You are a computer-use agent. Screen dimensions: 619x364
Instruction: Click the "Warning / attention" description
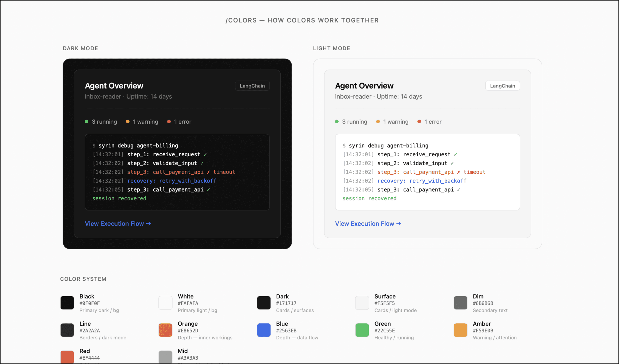click(495, 338)
